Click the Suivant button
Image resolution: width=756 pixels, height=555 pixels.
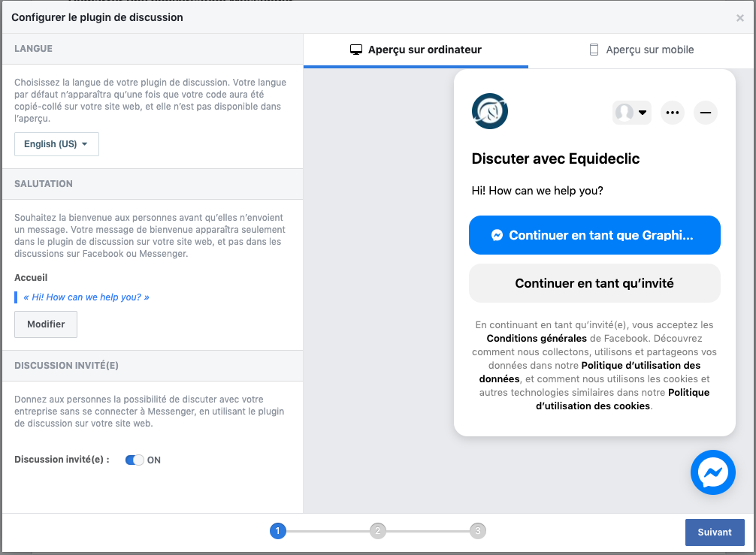coord(715,532)
